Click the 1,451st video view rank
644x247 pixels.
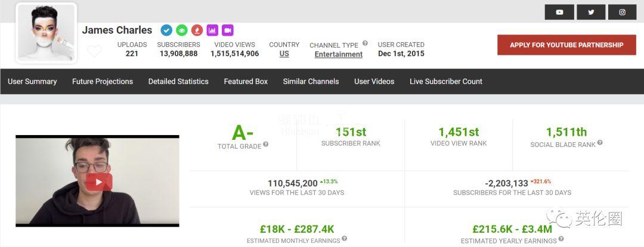459,132
